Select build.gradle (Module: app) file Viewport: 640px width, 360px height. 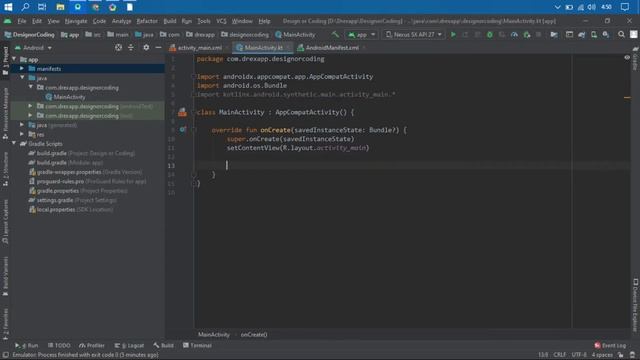(66, 162)
